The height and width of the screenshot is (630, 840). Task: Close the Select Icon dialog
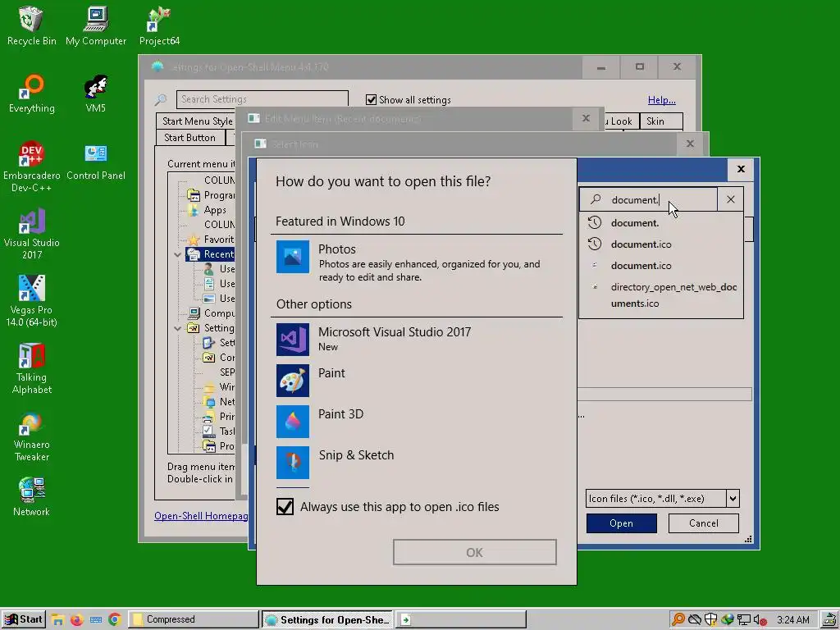tap(690, 144)
